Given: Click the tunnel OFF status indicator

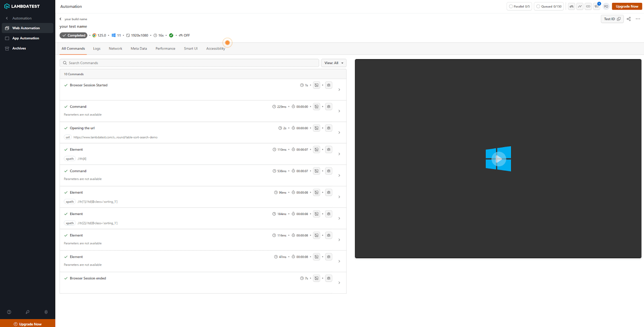Looking at the screenshot, I should pyautogui.click(x=184, y=35).
